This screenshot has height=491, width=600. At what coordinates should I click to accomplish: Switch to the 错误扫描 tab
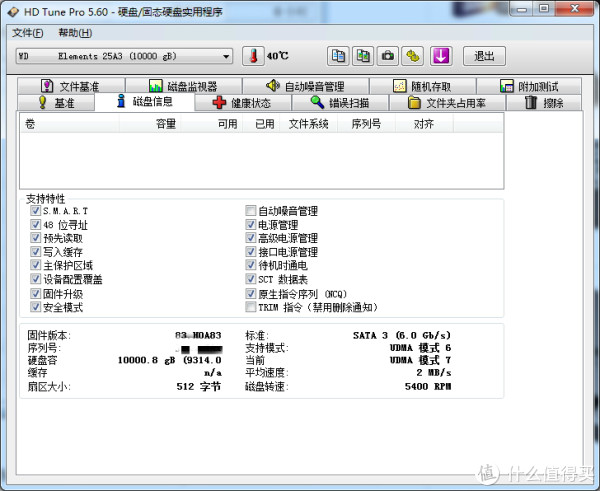pos(340,103)
